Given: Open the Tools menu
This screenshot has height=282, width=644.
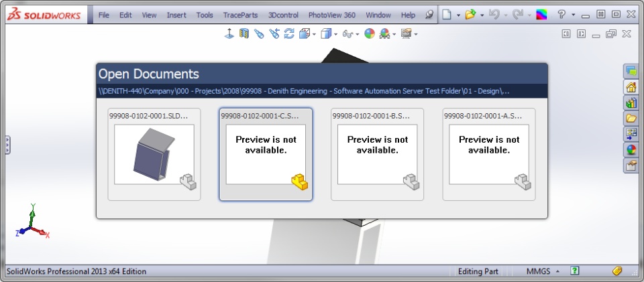Looking at the screenshot, I should pyautogui.click(x=205, y=15).
